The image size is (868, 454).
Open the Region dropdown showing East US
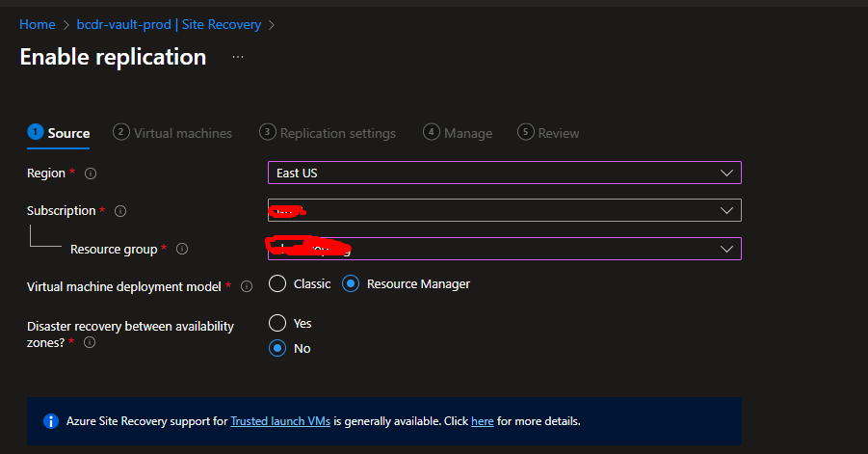click(x=504, y=173)
